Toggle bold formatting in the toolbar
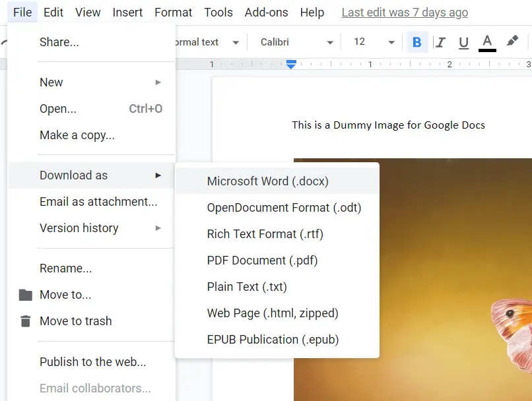The width and height of the screenshot is (532, 401). click(x=416, y=42)
